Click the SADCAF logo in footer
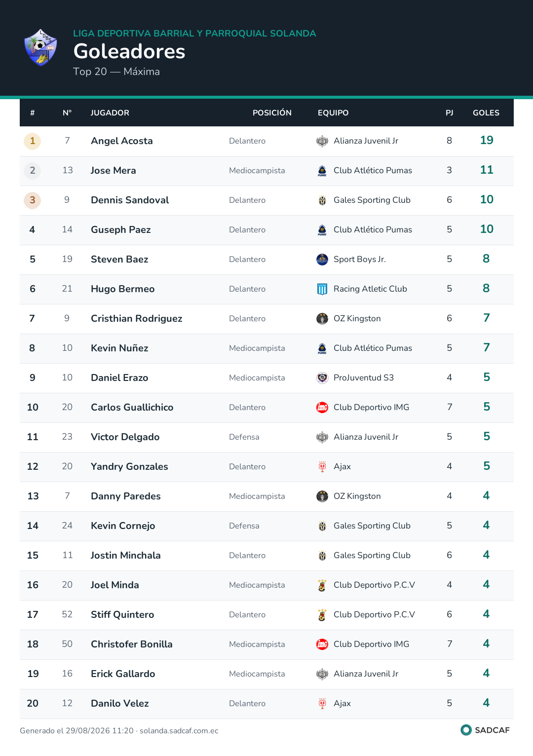533x756 pixels. click(x=485, y=730)
